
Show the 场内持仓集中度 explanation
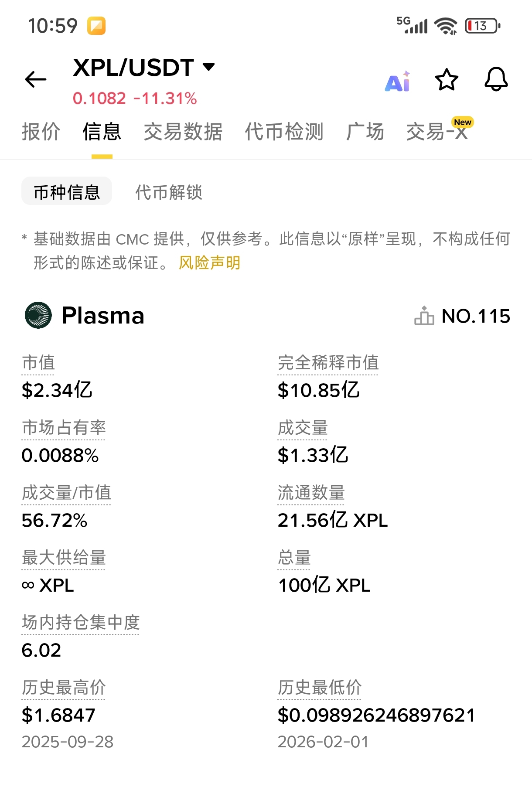click(x=81, y=623)
